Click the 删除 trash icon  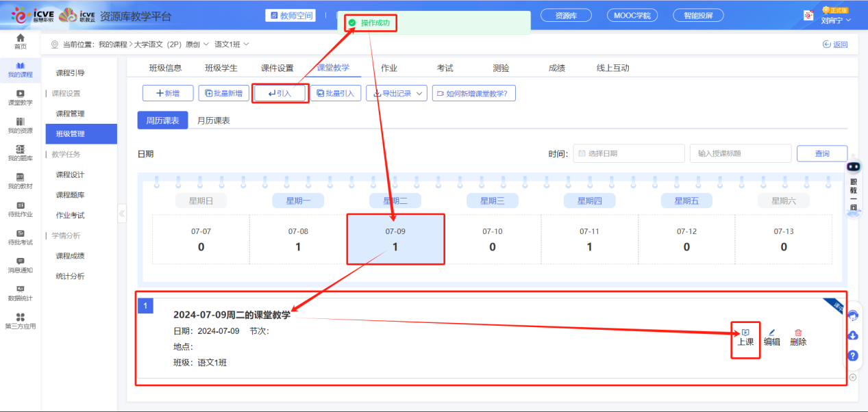[798, 333]
